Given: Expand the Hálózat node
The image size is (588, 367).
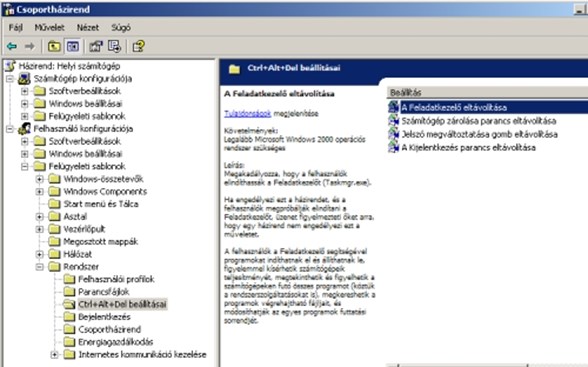Looking at the screenshot, I should click(x=39, y=254).
